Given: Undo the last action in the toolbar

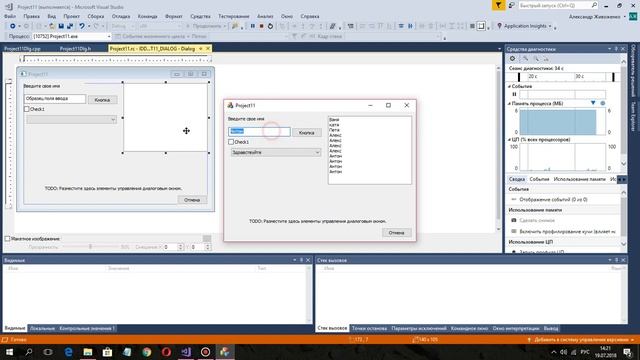Looking at the screenshot, I should [x=82, y=26].
